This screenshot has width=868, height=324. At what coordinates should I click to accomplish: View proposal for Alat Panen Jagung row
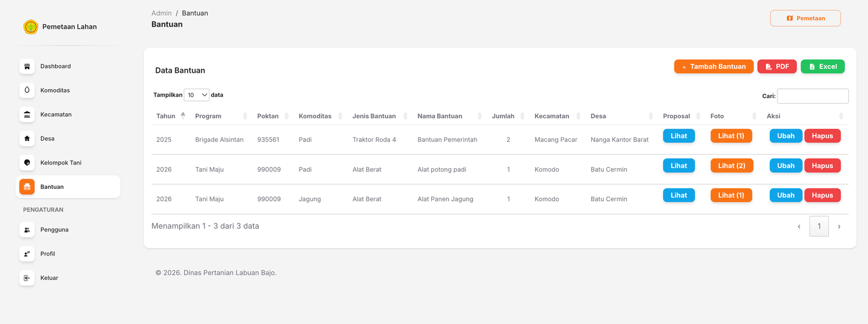pyautogui.click(x=679, y=195)
